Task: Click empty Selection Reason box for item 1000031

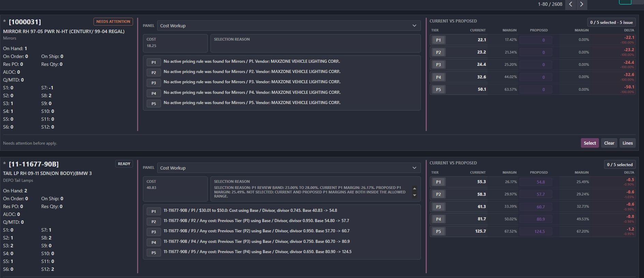Action: (316, 43)
